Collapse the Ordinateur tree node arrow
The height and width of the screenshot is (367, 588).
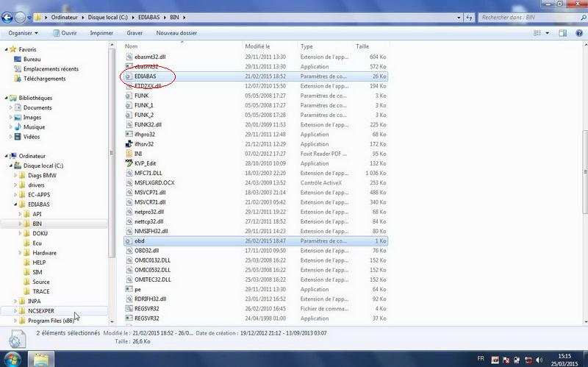tap(6, 156)
